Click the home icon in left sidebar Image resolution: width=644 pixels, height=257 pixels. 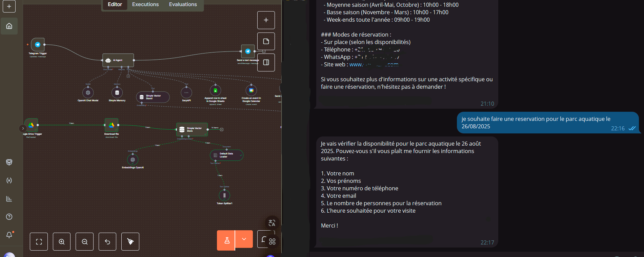(x=9, y=26)
